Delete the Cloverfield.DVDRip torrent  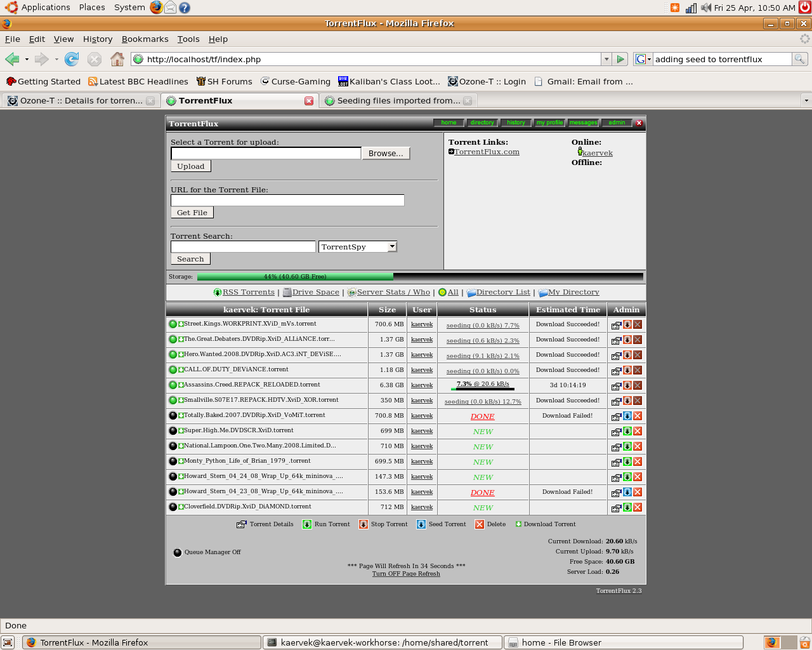638,507
